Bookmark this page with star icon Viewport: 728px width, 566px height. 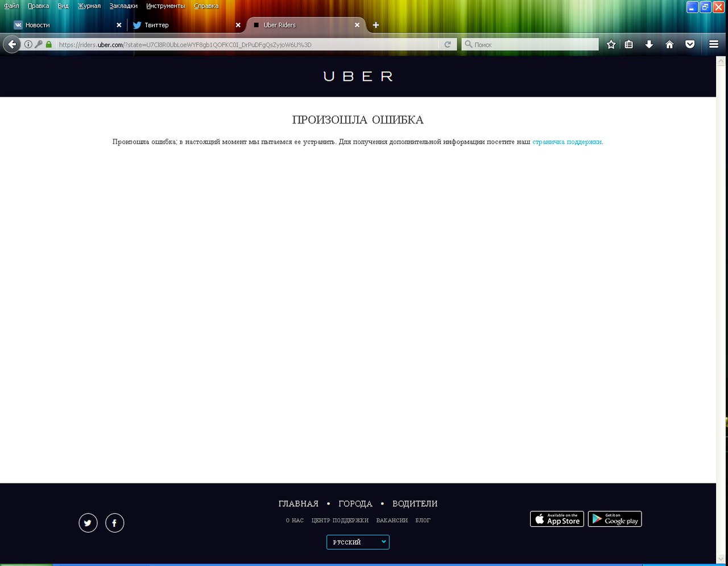pos(611,44)
